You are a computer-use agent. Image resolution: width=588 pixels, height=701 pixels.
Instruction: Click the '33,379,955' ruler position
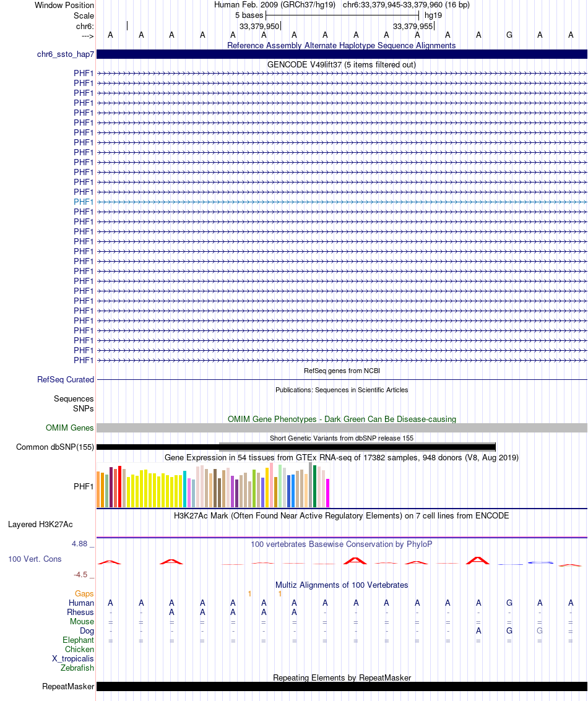(413, 27)
